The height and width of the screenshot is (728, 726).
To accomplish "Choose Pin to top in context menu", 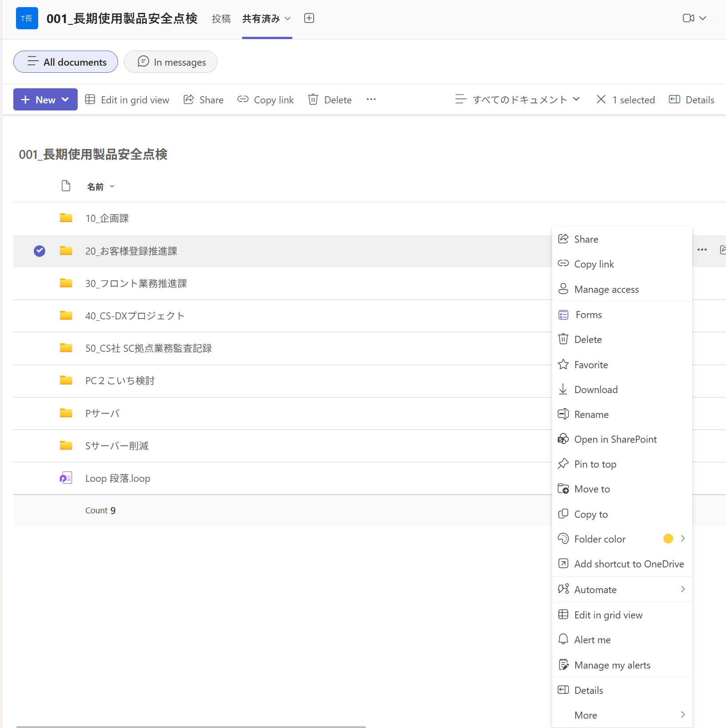I will 622,464.
